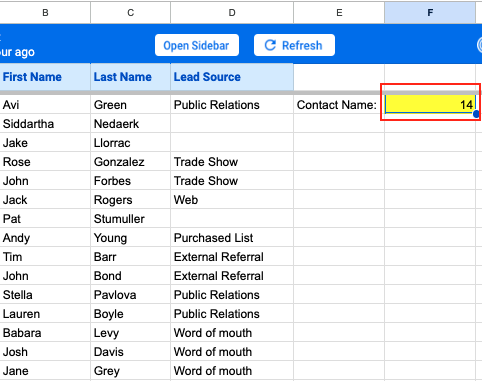Click the Last Name header cell
Viewport: 482px width, 381px height.
coord(130,77)
